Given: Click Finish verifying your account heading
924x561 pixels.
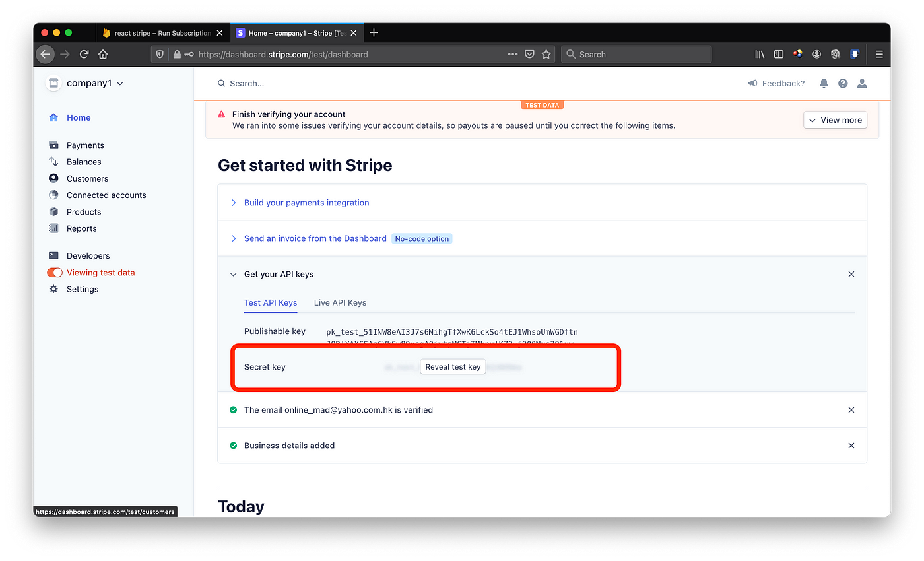Looking at the screenshot, I should pyautogui.click(x=288, y=114).
